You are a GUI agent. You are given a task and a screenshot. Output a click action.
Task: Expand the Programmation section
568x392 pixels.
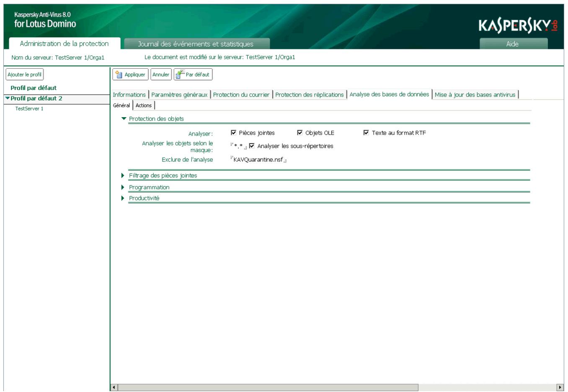[x=123, y=187]
